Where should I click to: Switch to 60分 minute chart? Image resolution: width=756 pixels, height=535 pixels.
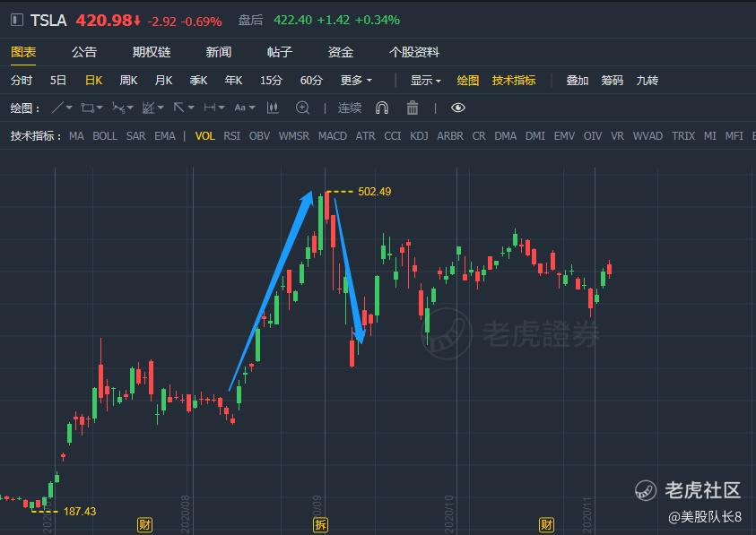(x=311, y=80)
